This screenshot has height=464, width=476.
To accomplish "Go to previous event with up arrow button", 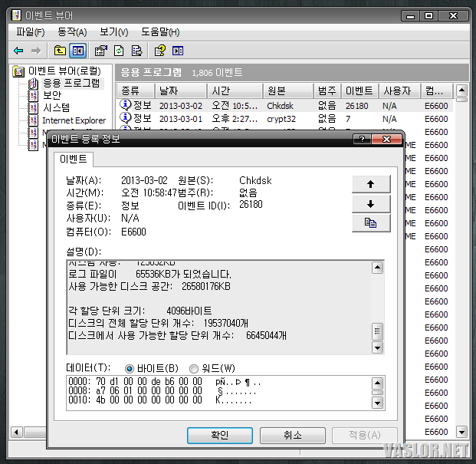I will (x=371, y=184).
